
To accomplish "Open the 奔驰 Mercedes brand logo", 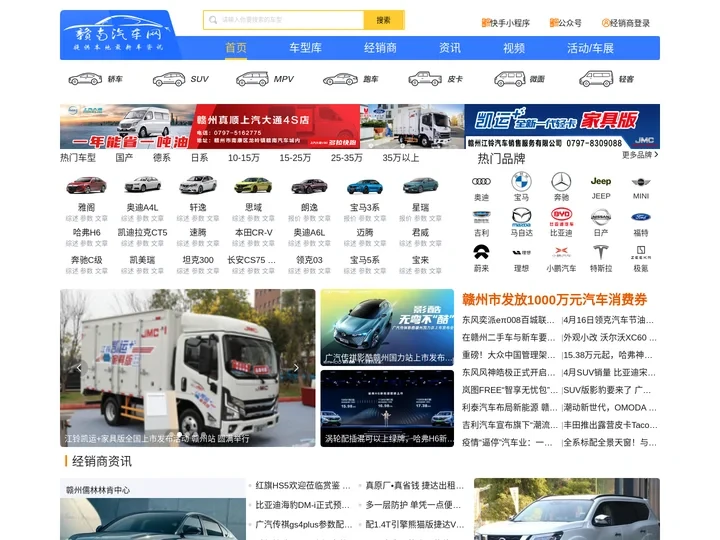I will (x=561, y=182).
